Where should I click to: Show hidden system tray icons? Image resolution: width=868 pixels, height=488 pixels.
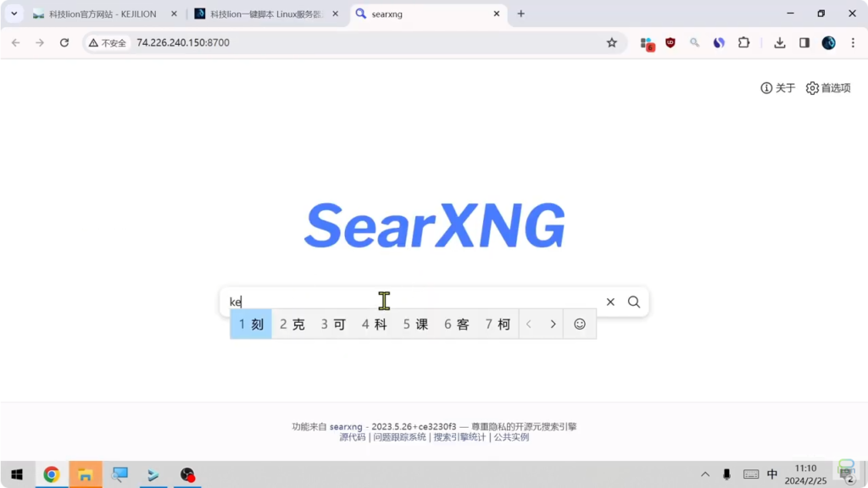pos(704,474)
